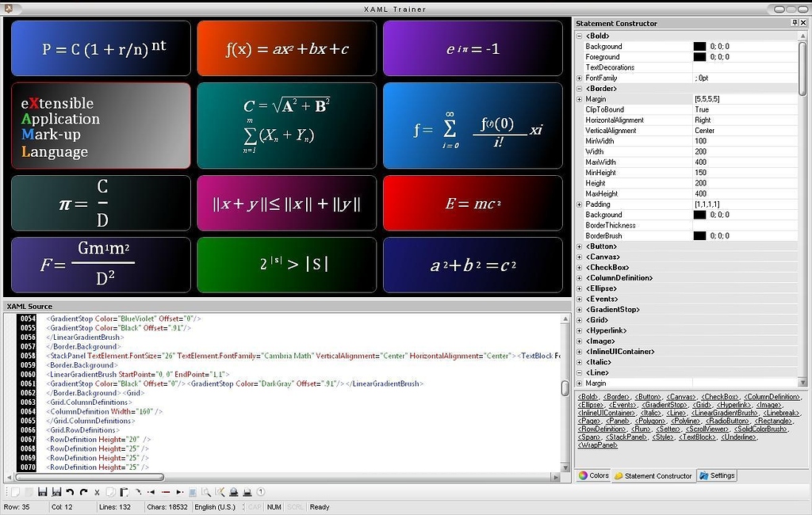Redo the last edit

point(82,492)
